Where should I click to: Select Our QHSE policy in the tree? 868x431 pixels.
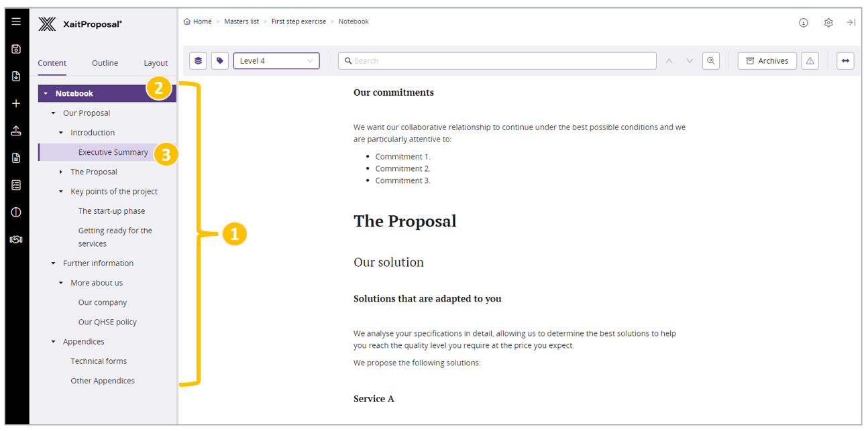107,322
